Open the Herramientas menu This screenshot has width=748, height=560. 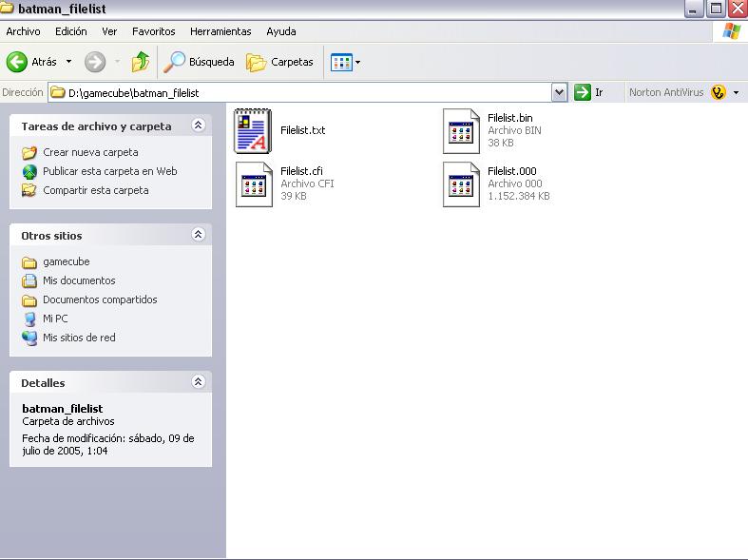click(x=221, y=31)
